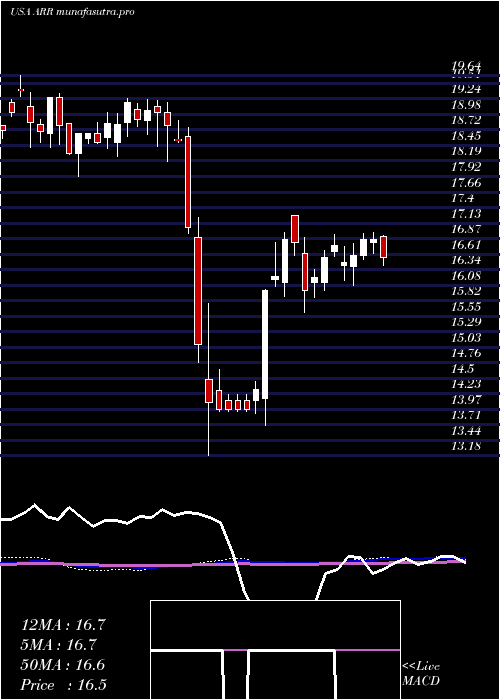
Task: Click the <<Live MACD label
Action: coord(421,674)
